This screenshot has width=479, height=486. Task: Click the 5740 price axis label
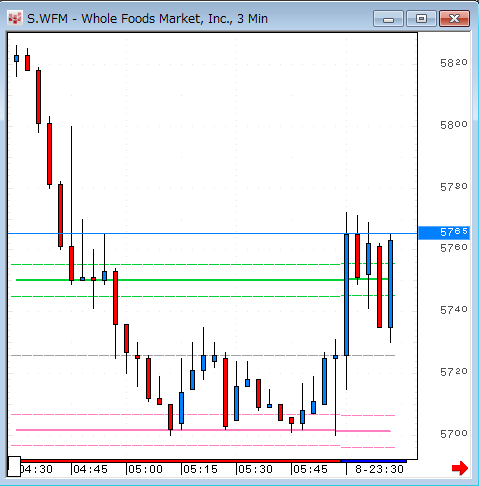454,310
